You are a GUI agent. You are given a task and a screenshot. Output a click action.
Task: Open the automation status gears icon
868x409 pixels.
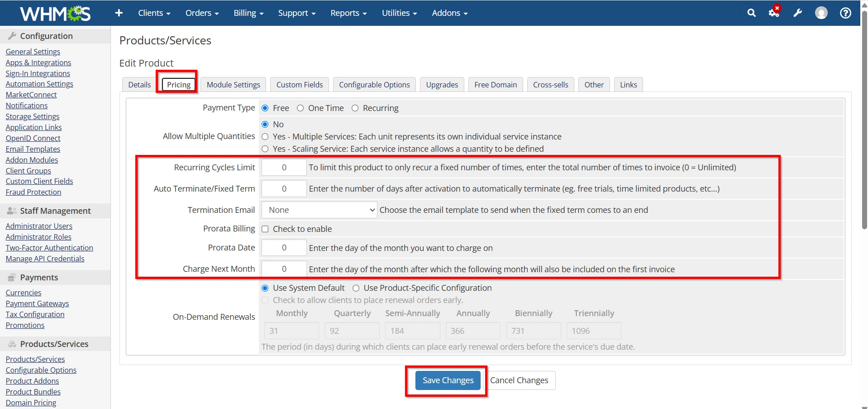(774, 12)
